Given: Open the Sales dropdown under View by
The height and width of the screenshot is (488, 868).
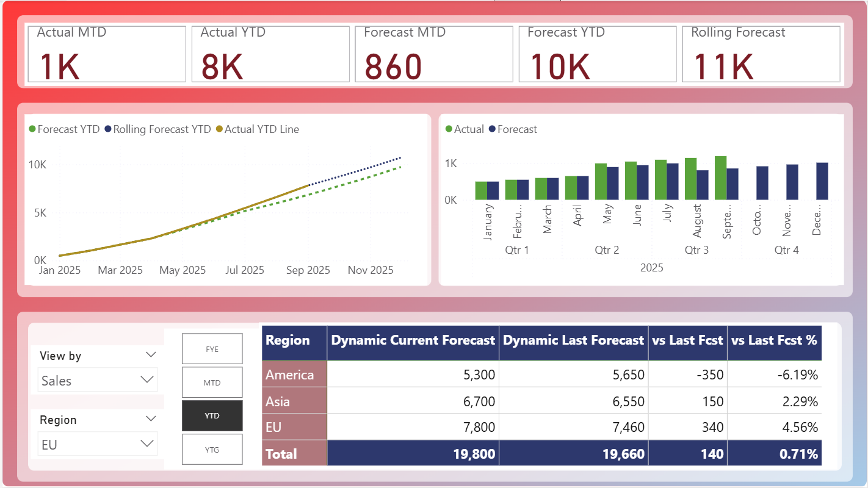Looking at the screenshot, I should (97, 380).
